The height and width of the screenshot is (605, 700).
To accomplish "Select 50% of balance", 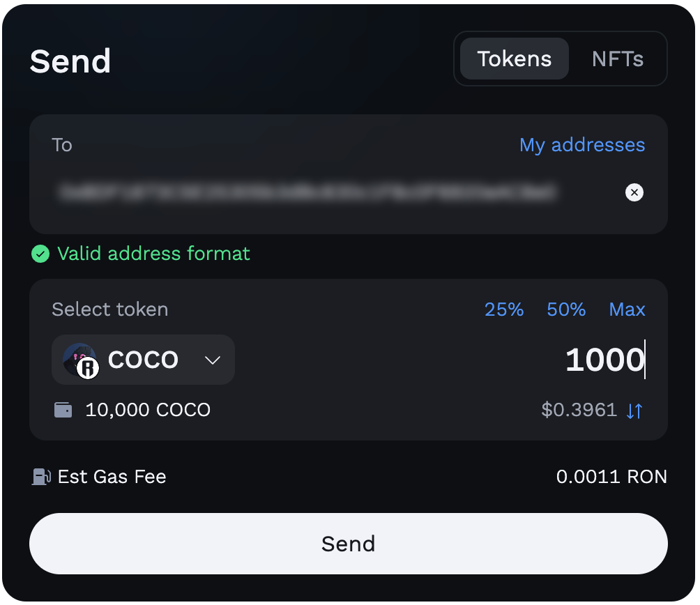I will (x=566, y=309).
